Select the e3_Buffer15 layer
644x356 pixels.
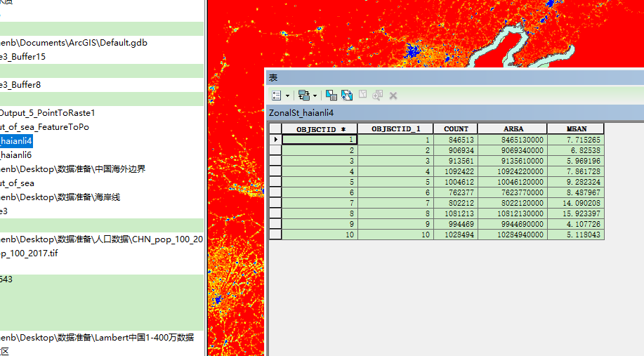(x=22, y=57)
